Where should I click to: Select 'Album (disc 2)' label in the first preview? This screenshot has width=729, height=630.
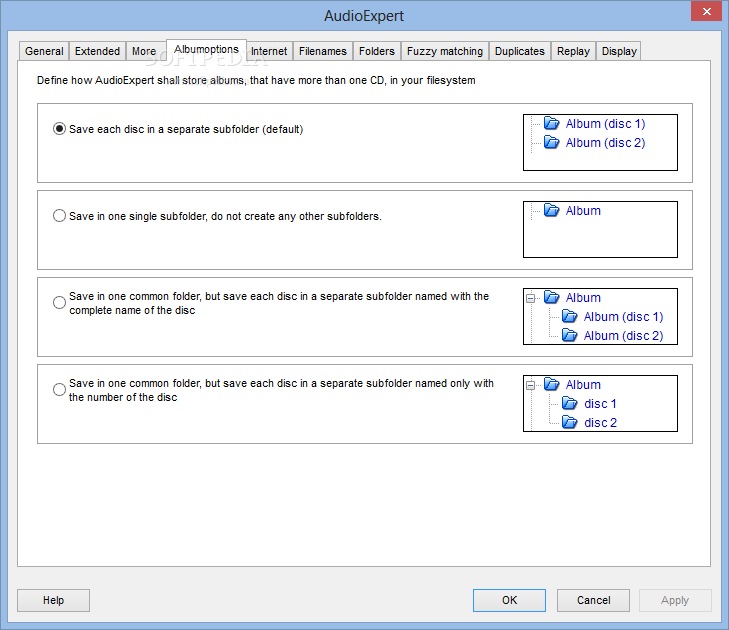click(x=605, y=143)
